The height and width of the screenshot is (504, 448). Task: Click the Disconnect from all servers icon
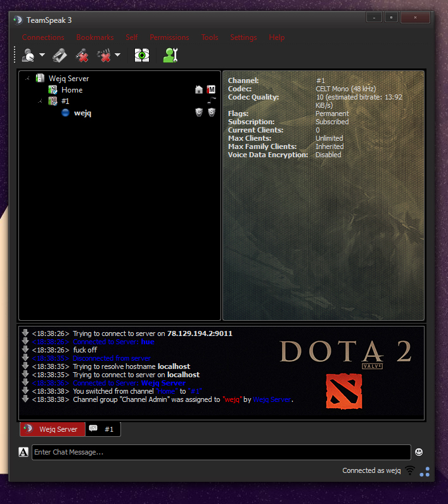point(104,55)
